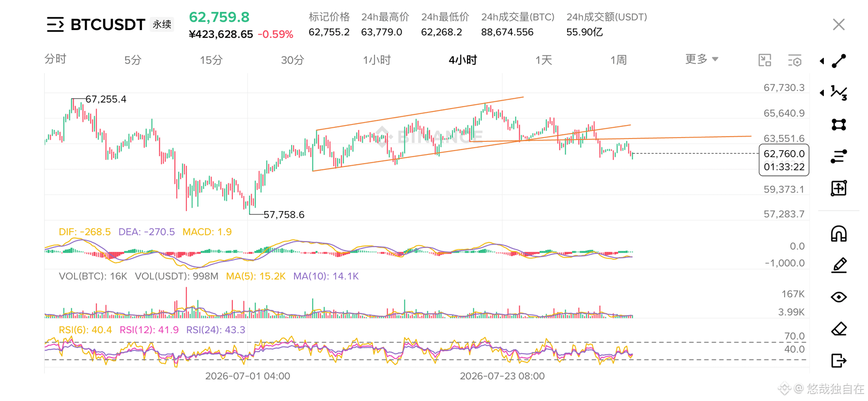Select the horizontal levels line tool

pyautogui.click(x=839, y=156)
